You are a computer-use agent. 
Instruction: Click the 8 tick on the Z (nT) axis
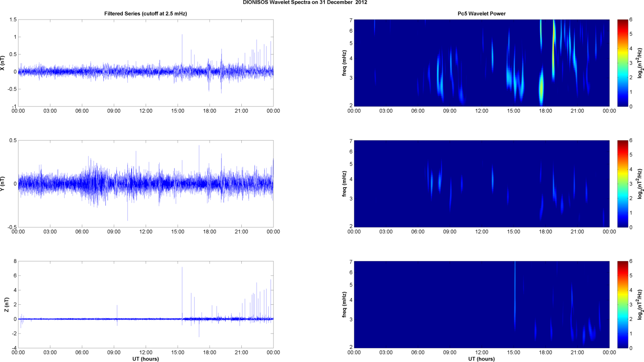tap(15, 261)
